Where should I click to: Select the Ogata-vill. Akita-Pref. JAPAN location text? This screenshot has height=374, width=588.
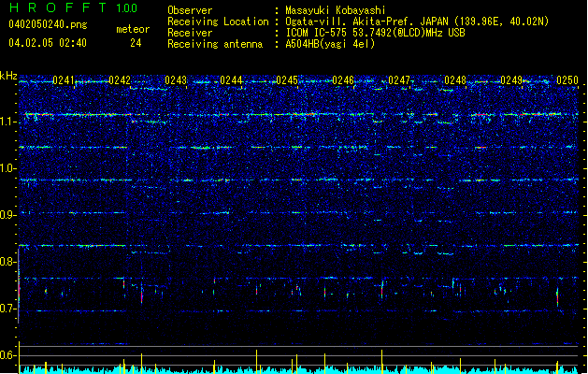pos(417,22)
